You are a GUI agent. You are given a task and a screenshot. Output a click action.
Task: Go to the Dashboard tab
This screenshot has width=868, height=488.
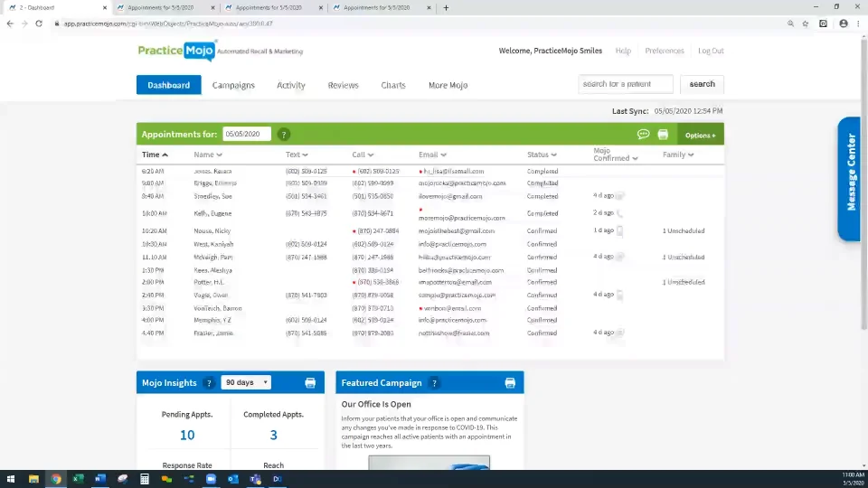pyautogui.click(x=169, y=85)
